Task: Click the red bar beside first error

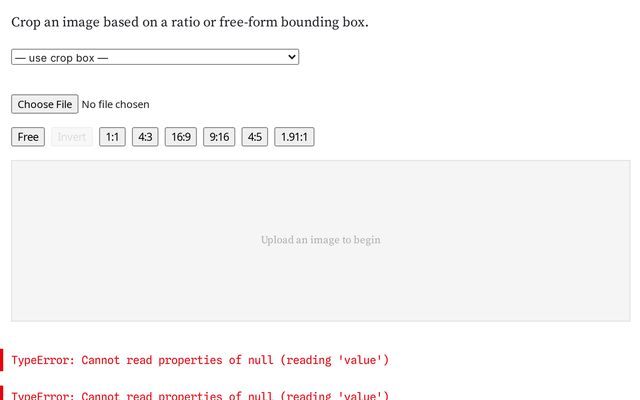Action: pos(2,360)
